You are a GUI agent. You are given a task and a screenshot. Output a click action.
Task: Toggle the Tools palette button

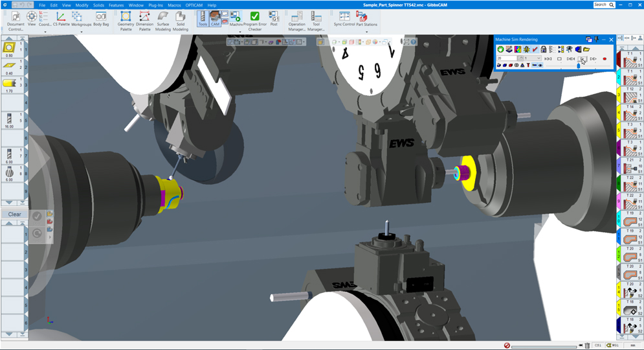coord(203,18)
